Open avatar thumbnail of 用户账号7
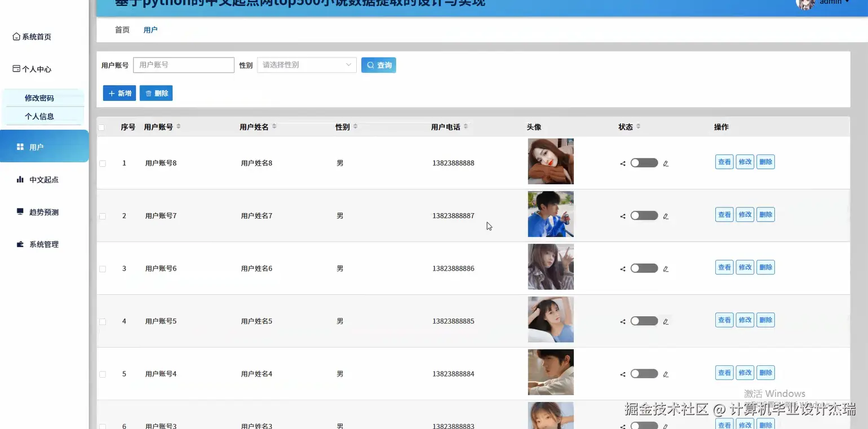868x429 pixels. coord(551,214)
